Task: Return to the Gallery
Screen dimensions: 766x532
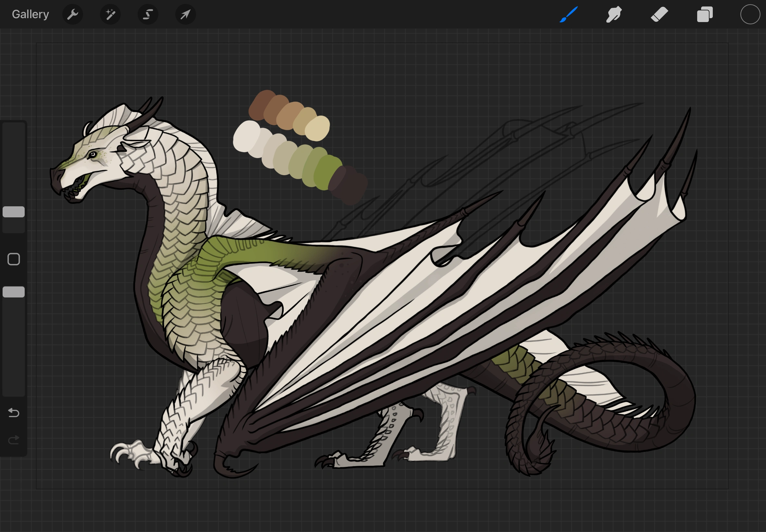Action: [30, 14]
